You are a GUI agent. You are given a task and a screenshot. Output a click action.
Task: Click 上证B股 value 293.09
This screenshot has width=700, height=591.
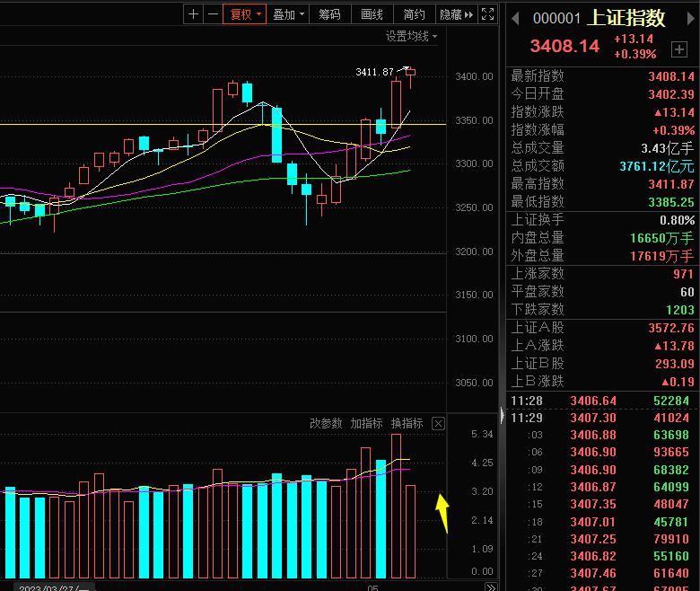click(675, 364)
